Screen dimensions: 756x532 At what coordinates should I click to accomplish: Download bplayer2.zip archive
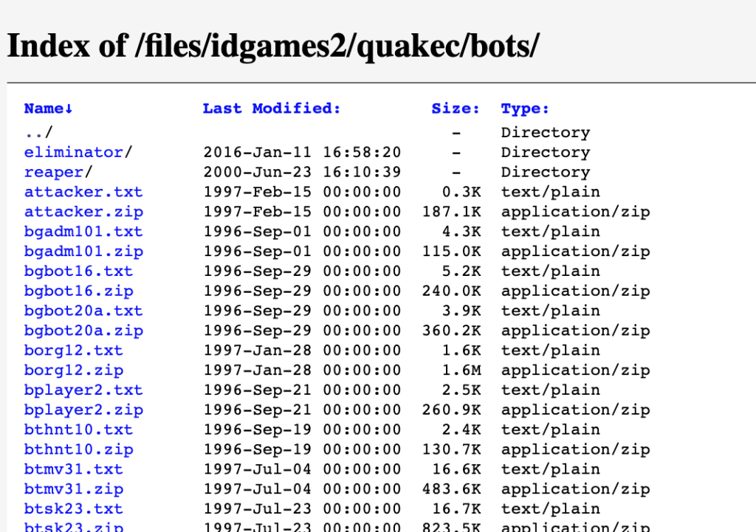(83, 410)
